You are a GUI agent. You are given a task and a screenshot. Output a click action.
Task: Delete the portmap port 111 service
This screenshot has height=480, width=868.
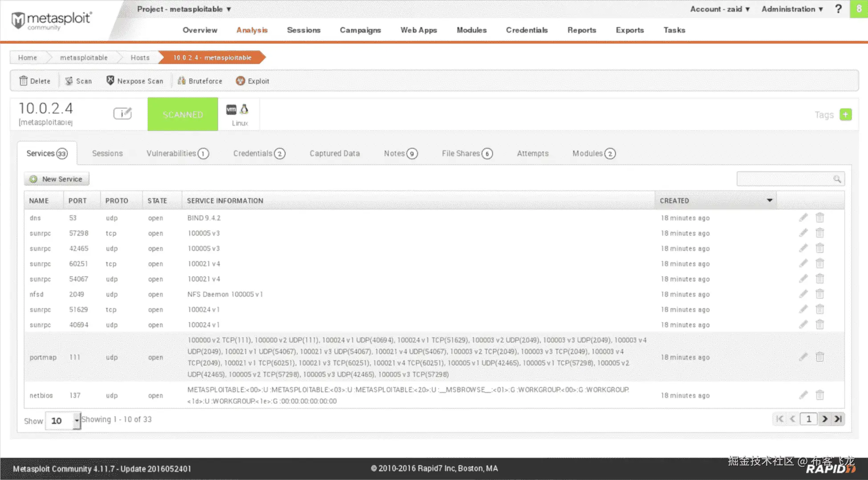[x=820, y=357]
